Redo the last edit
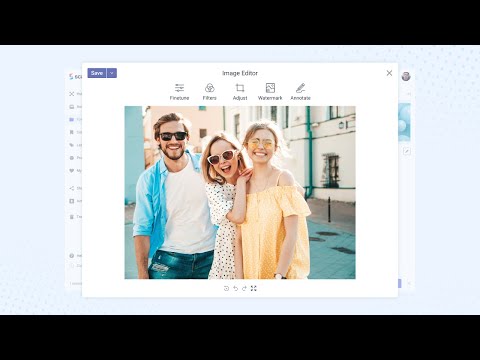This screenshot has width=480, height=360. coord(244,288)
